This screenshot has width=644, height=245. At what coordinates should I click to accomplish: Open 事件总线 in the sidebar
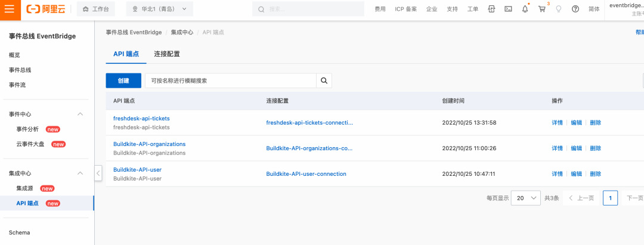pyautogui.click(x=20, y=70)
